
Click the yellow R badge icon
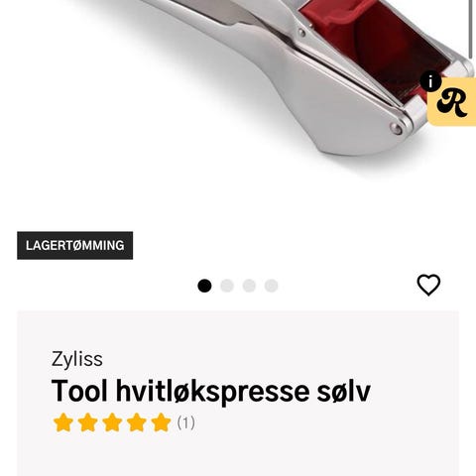pos(452,102)
